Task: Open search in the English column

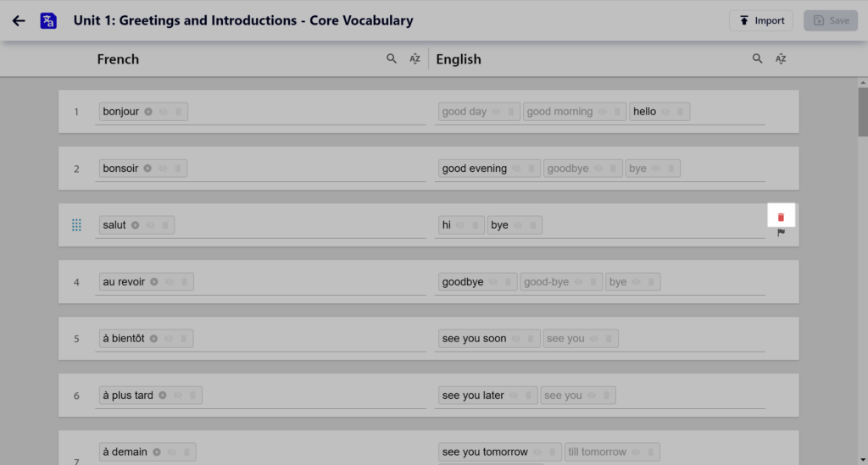Action: (x=757, y=58)
